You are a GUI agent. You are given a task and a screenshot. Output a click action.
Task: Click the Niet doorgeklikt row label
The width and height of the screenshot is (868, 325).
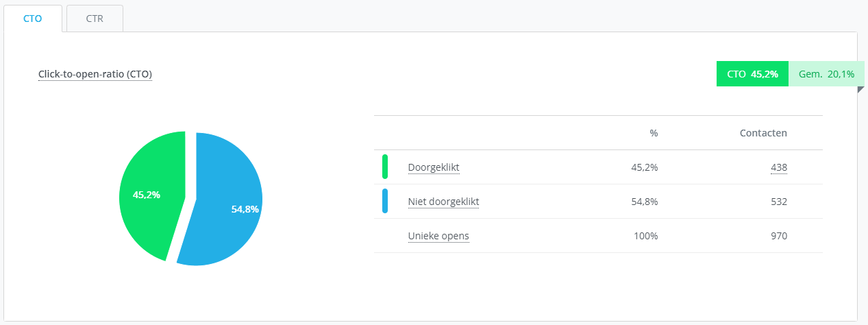443,202
